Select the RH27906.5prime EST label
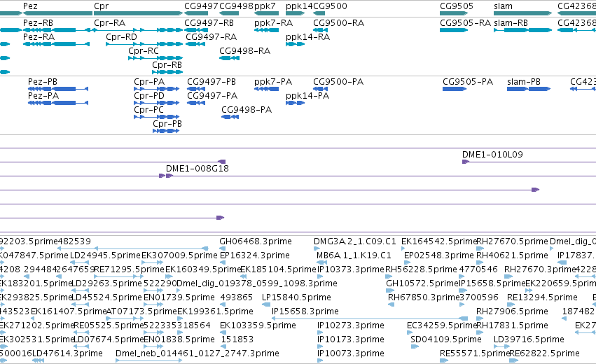This screenshot has width=596, height=364. pyautogui.click(x=512, y=311)
